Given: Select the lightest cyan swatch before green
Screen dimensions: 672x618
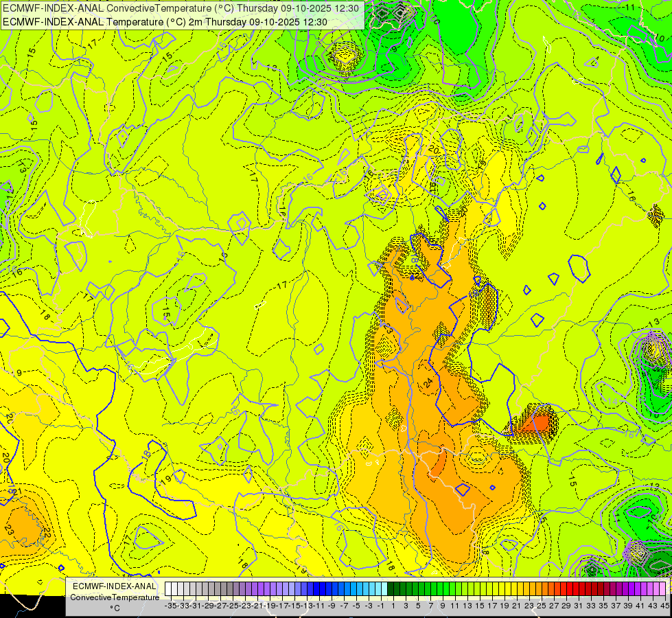Looking at the screenshot, I should (384, 589).
